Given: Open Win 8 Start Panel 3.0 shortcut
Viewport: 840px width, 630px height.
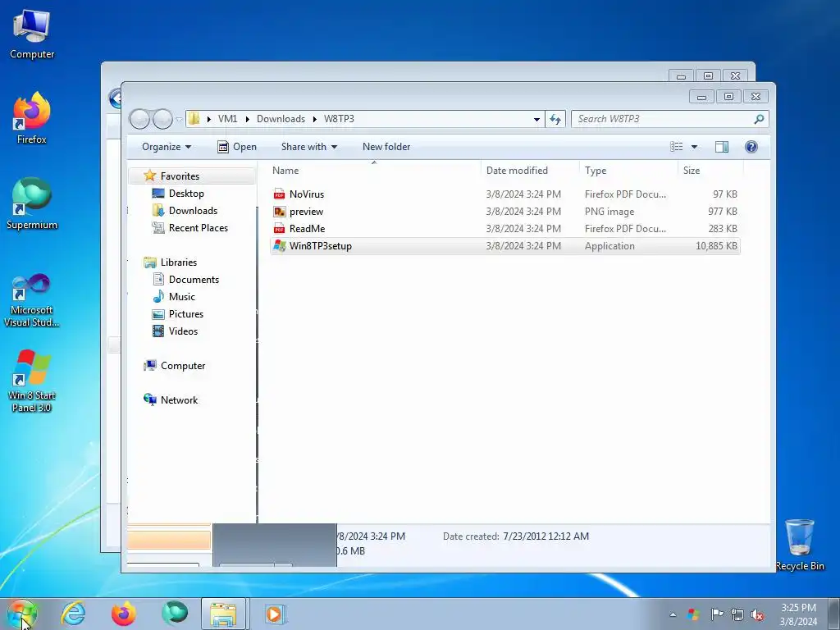Looking at the screenshot, I should click(32, 381).
